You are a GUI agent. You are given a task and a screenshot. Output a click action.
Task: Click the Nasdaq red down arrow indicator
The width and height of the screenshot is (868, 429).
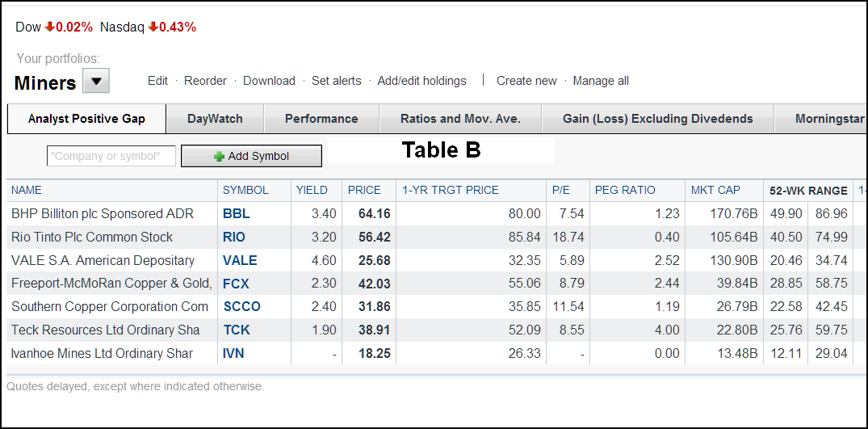tap(153, 27)
